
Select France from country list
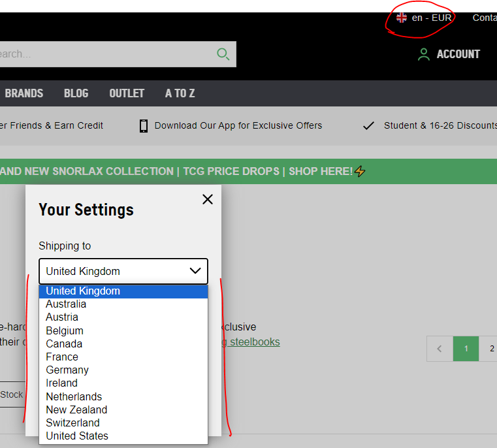123,357
